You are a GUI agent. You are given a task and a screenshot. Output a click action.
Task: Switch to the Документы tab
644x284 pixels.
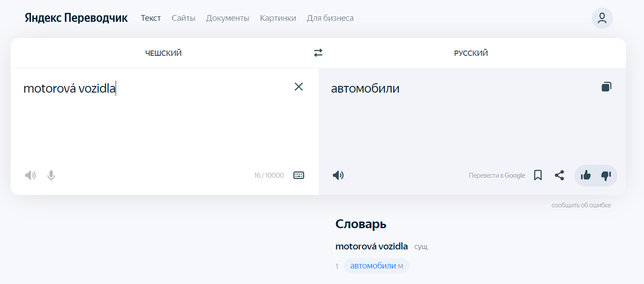coord(228,18)
